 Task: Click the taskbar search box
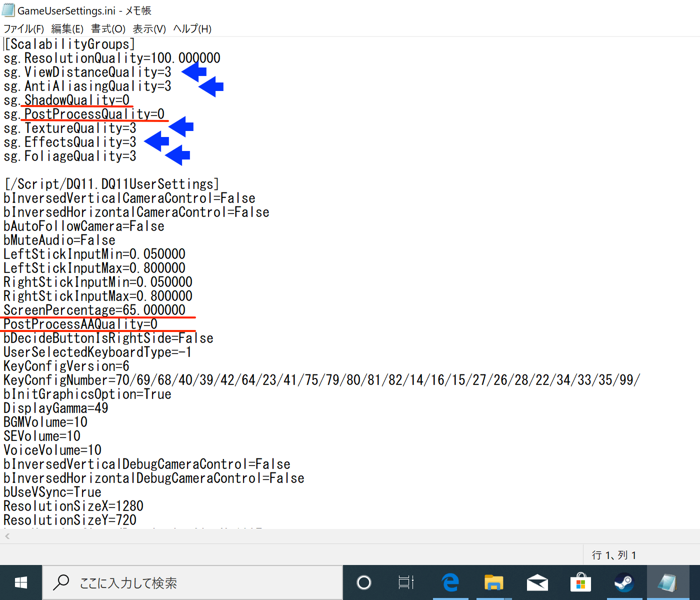[x=192, y=582]
